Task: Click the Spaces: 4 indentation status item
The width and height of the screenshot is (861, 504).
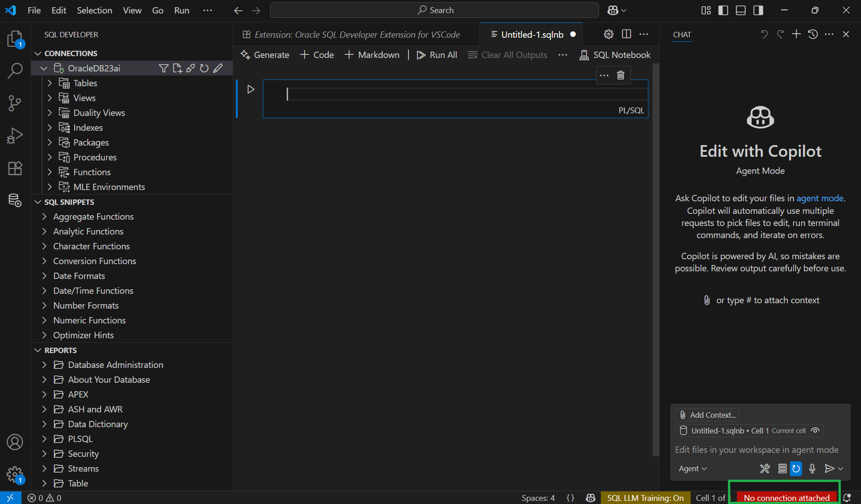Action: pos(538,498)
